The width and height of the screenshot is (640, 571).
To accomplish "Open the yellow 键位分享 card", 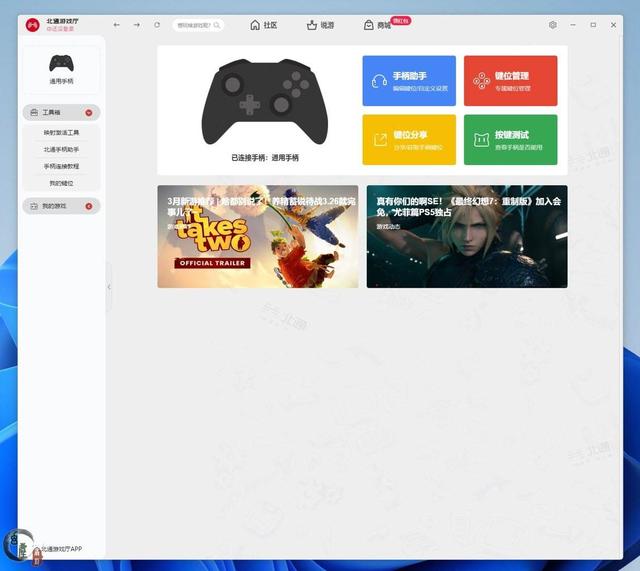I will [x=409, y=140].
